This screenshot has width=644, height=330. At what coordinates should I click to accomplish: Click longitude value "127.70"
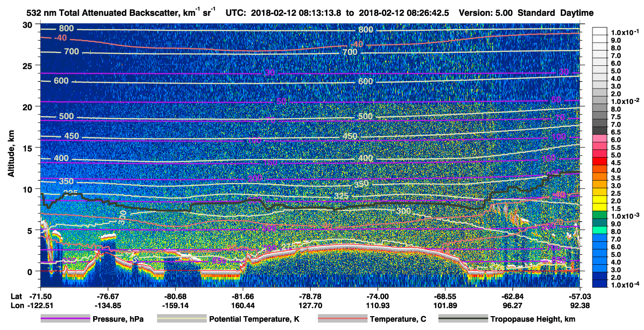(310, 305)
